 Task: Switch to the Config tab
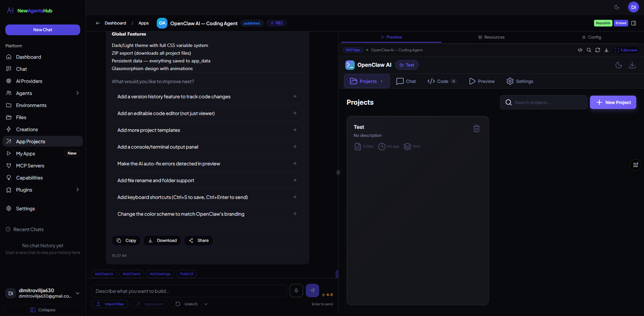592,37
